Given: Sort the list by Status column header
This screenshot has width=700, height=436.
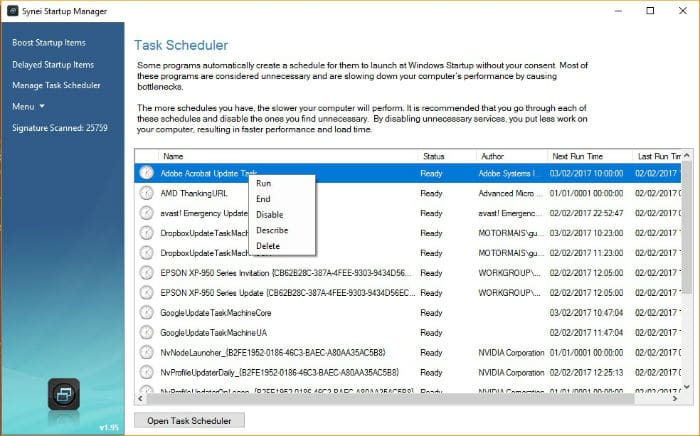Looking at the screenshot, I should point(447,156).
